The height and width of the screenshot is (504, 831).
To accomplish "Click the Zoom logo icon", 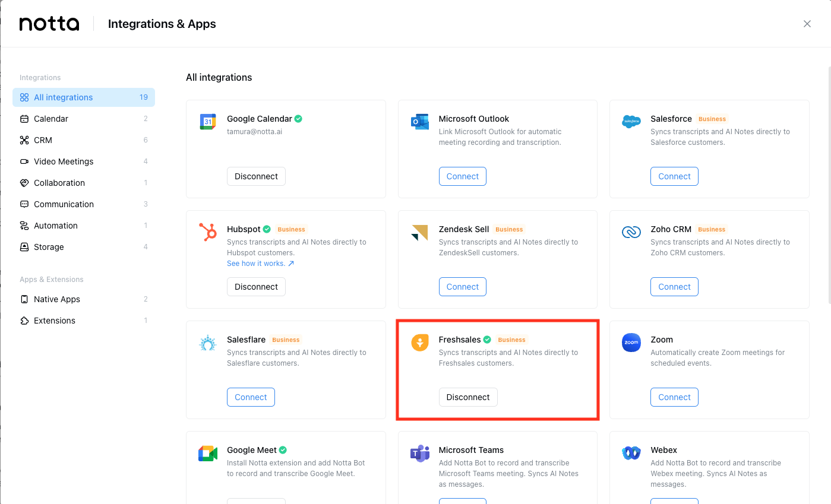I will [x=631, y=343].
